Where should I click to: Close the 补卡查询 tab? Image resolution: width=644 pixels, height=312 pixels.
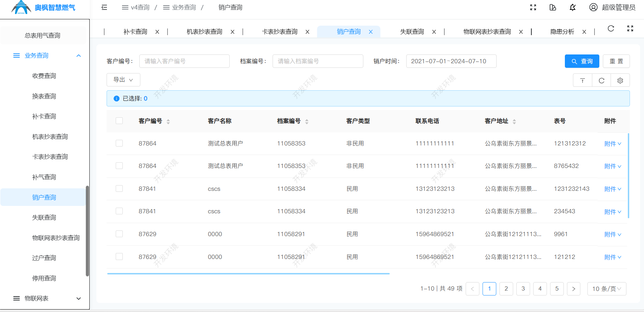tap(157, 32)
